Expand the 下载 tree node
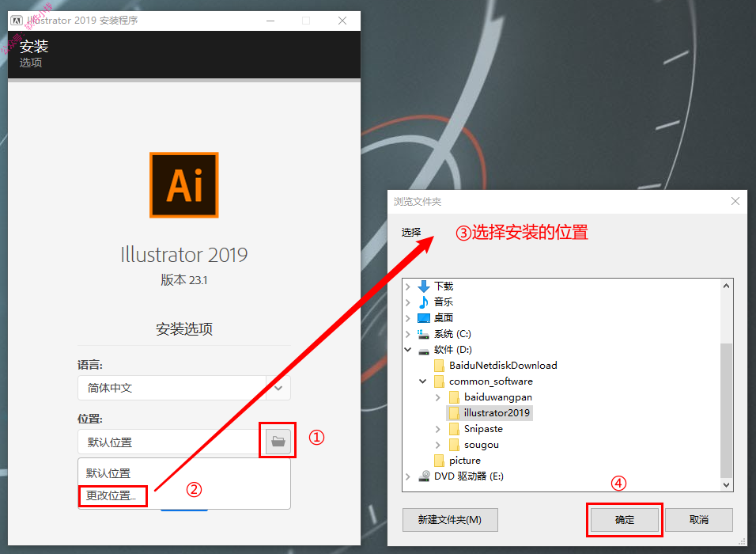Viewport: 756px width, 554px height. pos(408,286)
